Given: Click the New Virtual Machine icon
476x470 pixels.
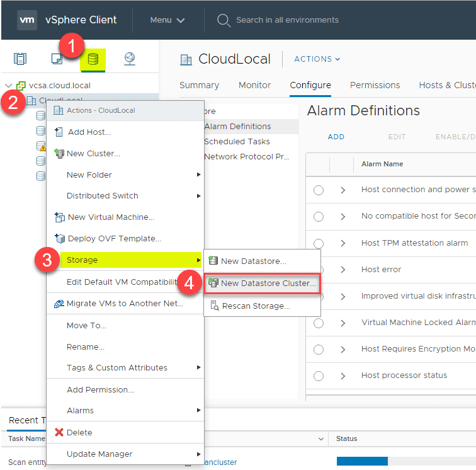Looking at the screenshot, I should 59,217.
